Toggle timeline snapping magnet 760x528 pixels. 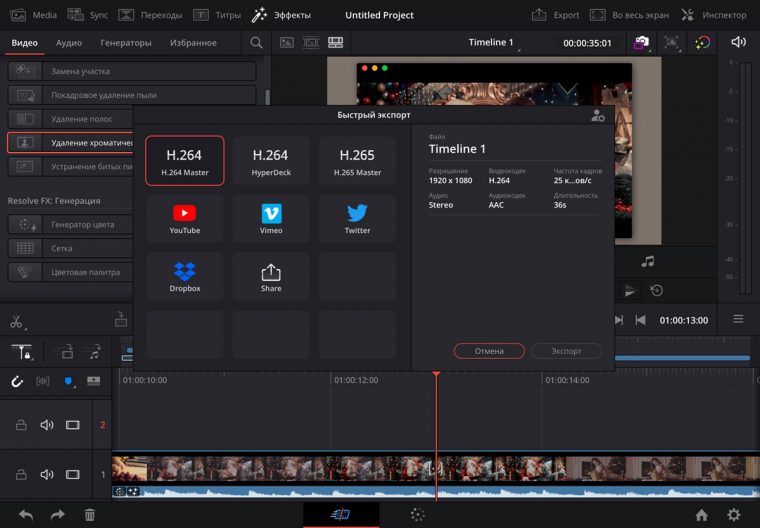coord(17,381)
